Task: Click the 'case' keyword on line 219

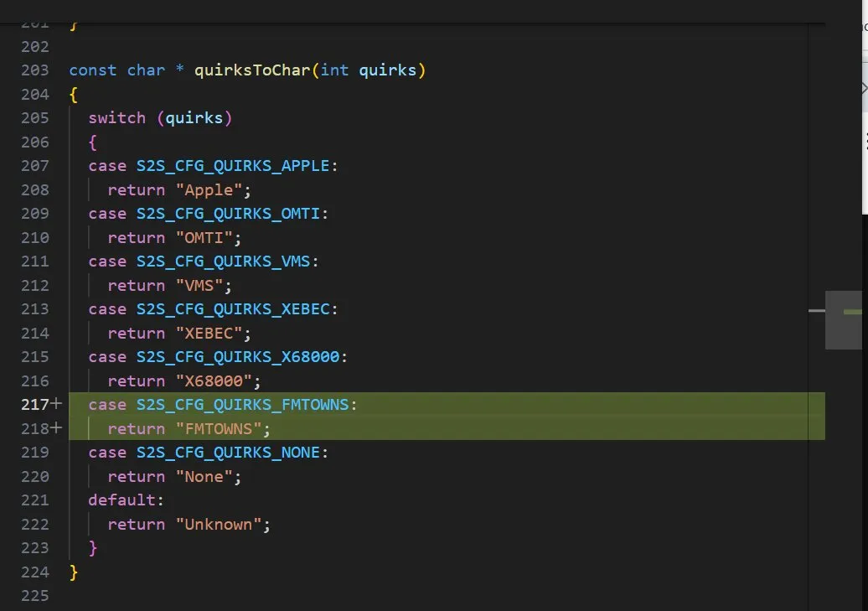Action: coord(107,453)
